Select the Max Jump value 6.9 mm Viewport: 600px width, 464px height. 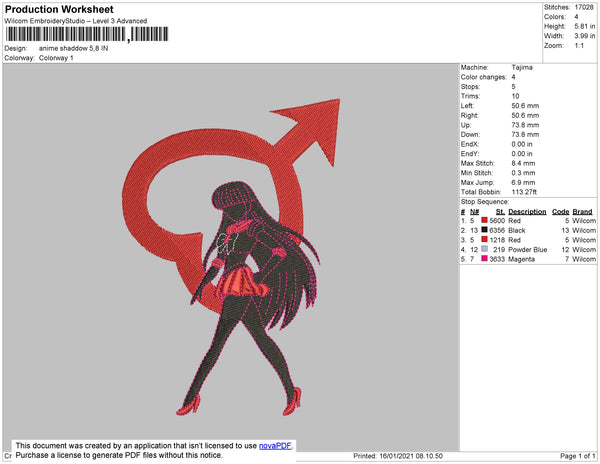pos(523,182)
